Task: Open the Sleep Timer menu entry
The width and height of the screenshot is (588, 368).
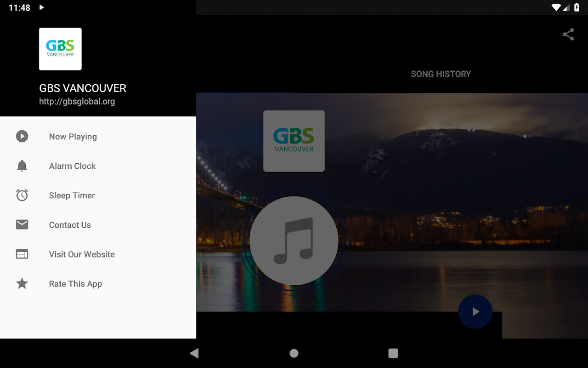Action: click(98, 195)
